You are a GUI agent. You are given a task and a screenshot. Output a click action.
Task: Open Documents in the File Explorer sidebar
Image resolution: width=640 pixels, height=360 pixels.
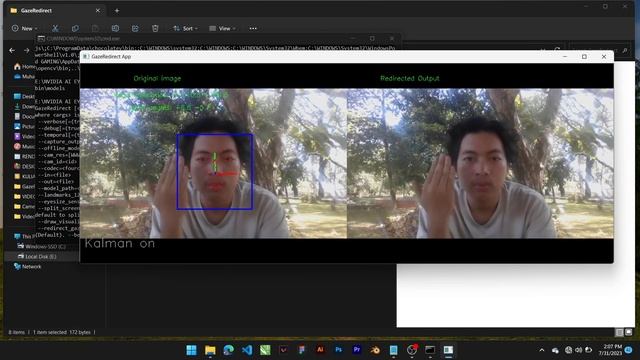24,116
